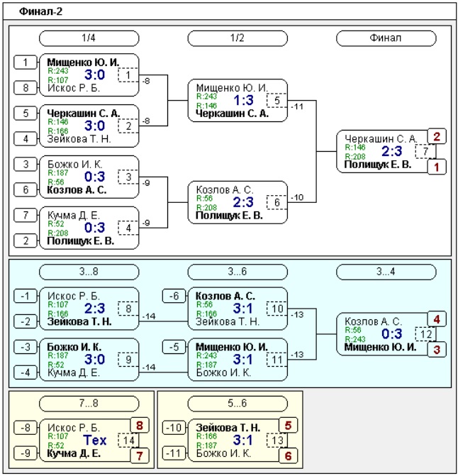This screenshot has width=458, height=476.
Task: Click seed box 6 beside Козлов in 1/4
Action: (26, 189)
